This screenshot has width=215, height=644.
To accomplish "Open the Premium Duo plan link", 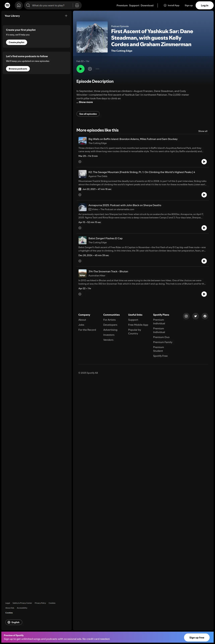I will [161, 337].
